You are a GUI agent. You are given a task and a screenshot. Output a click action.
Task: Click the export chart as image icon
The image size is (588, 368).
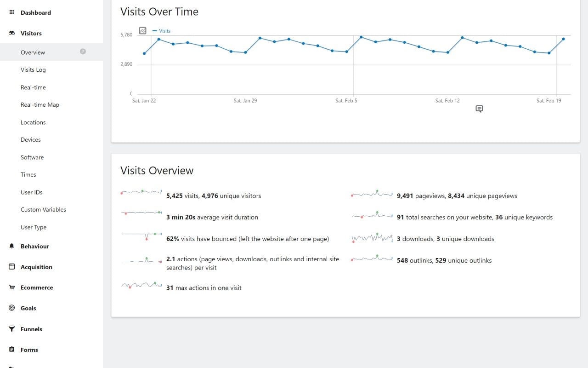pyautogui.click(x=142, y=30)
